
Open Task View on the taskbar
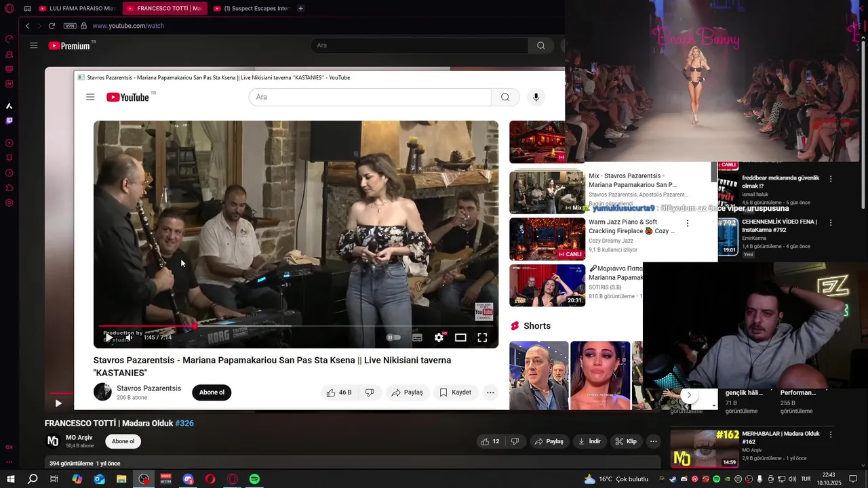tap(54, 479)
